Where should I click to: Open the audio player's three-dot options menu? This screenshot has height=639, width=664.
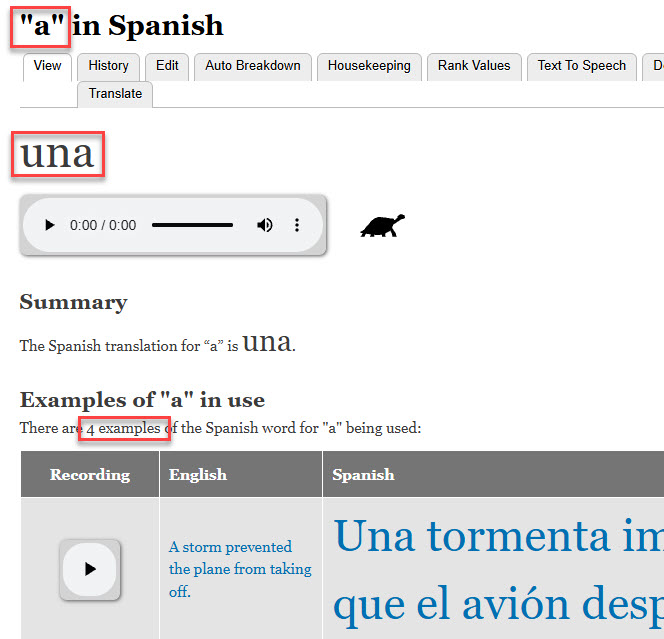pyautogui.click(x=297, y=226)
